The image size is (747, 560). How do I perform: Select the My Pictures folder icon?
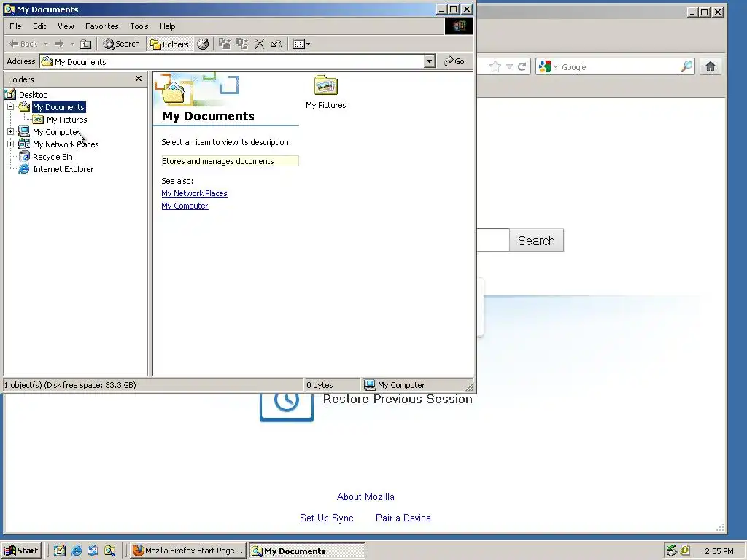pos(326,93)
